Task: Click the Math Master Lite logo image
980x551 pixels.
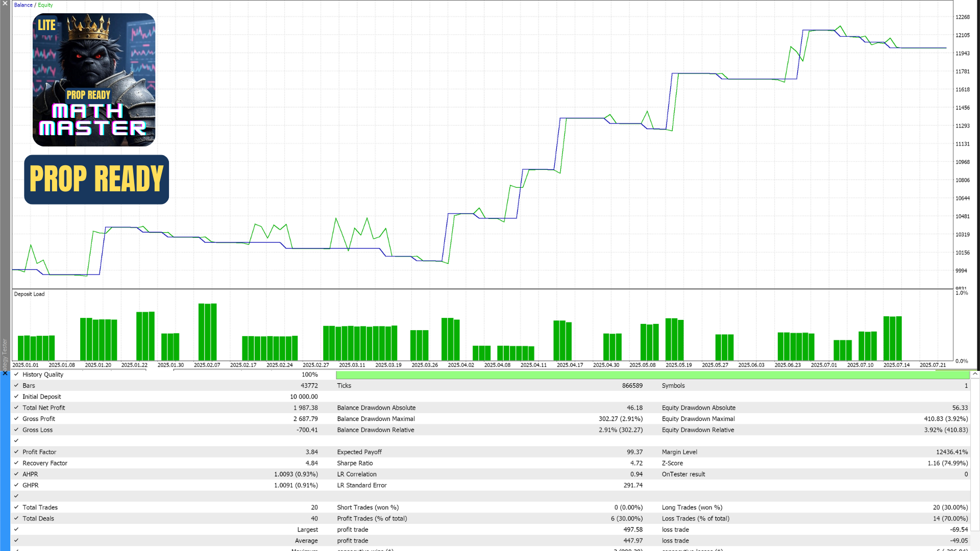Action: 94,80
